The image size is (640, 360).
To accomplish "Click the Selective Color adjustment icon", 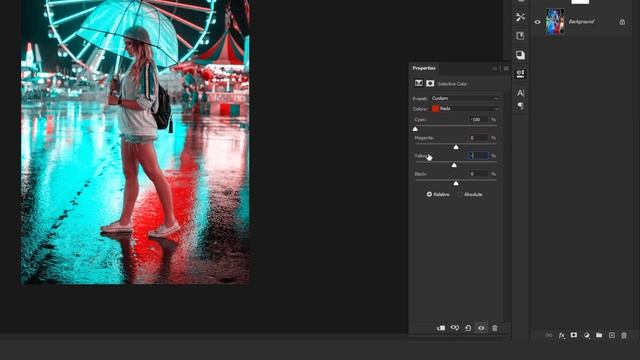I will coord(419,83).
